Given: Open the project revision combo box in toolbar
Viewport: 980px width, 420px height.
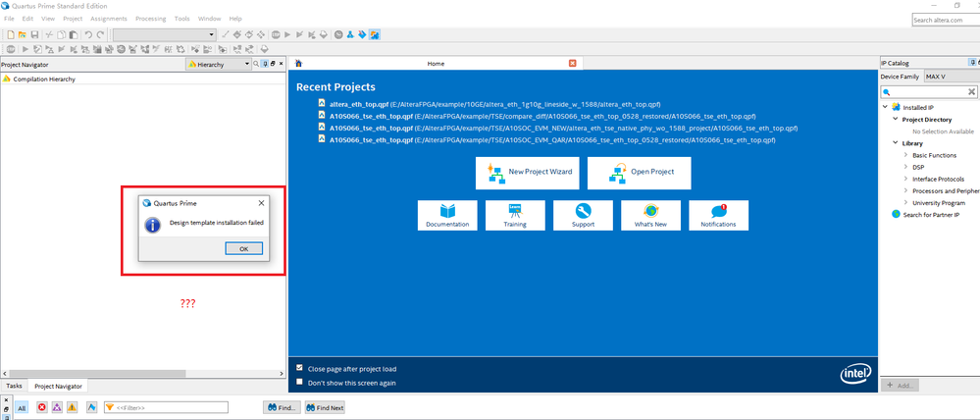Looking at the screenshot, I should point(165,35).
